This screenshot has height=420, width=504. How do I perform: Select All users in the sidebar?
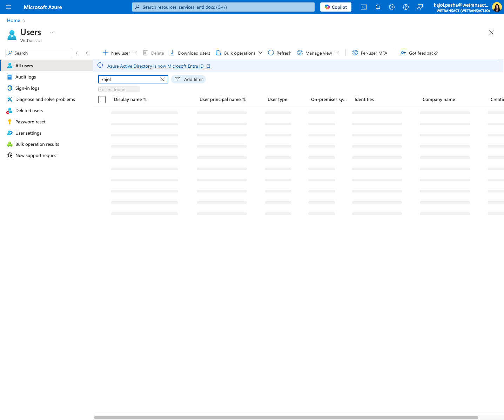coord(46,66)
